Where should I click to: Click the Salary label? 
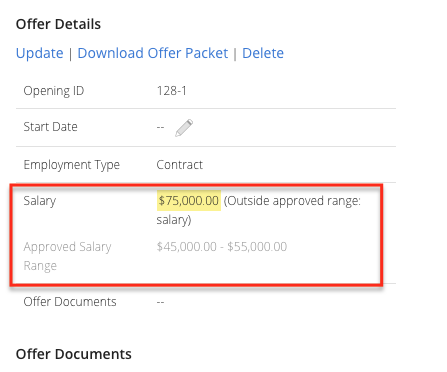[40, 201]
